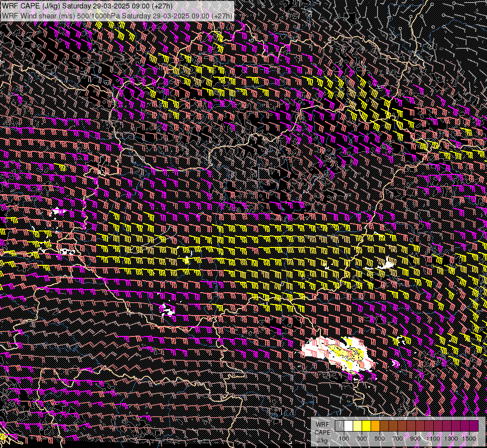Select the orange legend swatch
The width and height of the screenshot is (487, 448).
point(375,426)
